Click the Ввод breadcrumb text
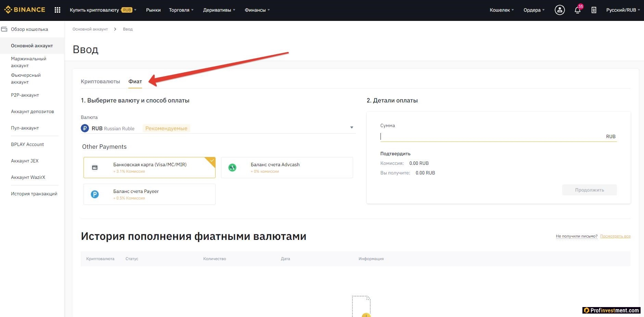Viewport: 644px width, 317px height. pyautogui.click(x=128, y=29)
